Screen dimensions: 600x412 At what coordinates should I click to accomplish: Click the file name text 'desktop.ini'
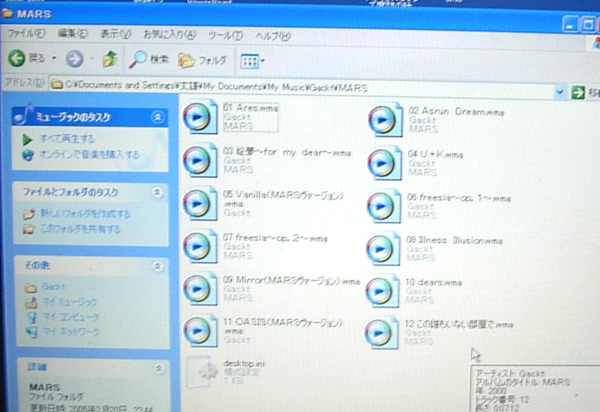[x=244, y=363]
